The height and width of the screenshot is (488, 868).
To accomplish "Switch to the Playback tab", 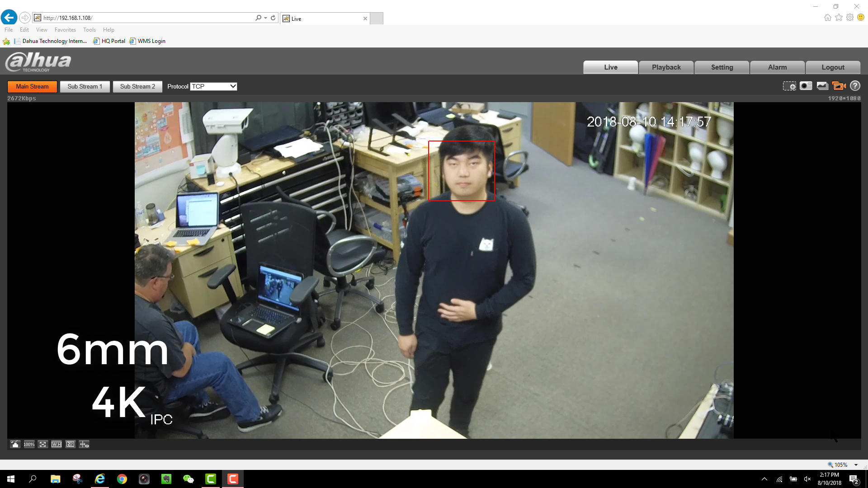I will [666, 67].
